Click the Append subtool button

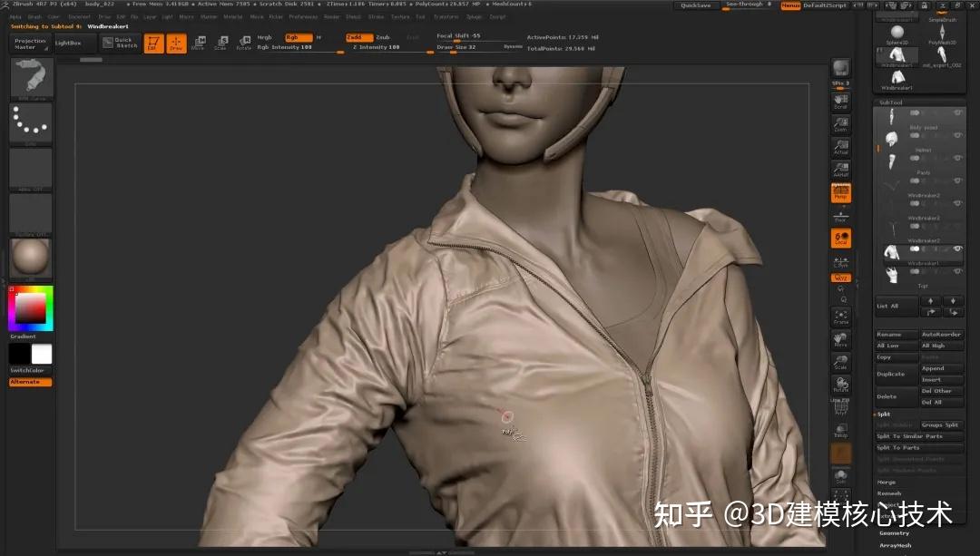click(941, 368)
